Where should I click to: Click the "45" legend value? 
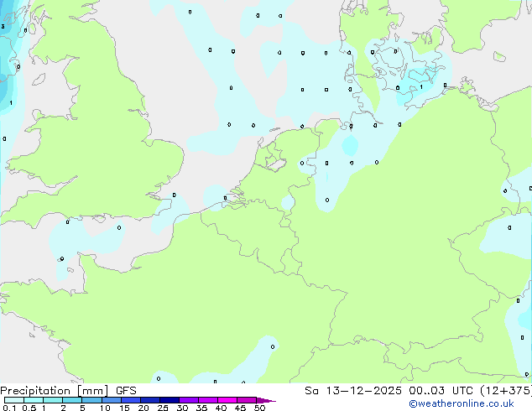tap(240, 408)
